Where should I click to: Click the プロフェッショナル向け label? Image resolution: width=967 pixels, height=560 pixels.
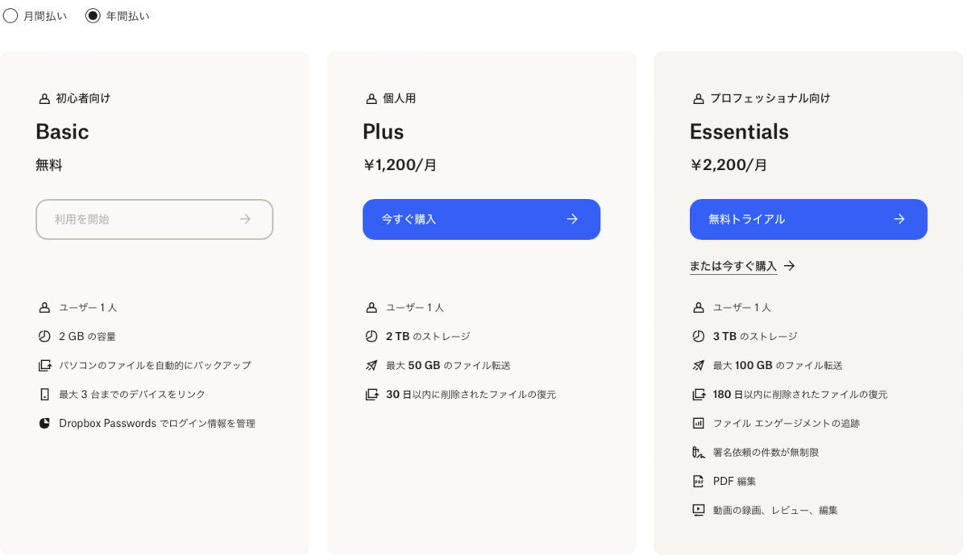pos(770,98)
